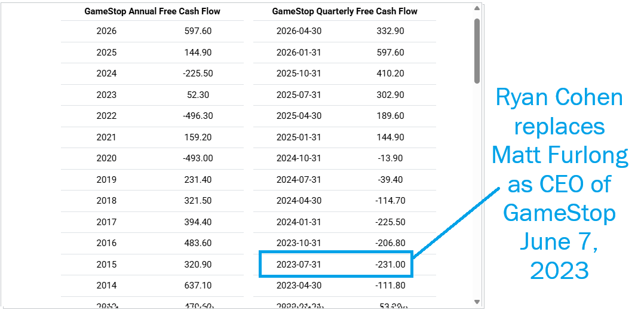This screenshot has height=310, width=644.
Task: Click the scrollbar down arrow
Action: (x=477, y=302)
